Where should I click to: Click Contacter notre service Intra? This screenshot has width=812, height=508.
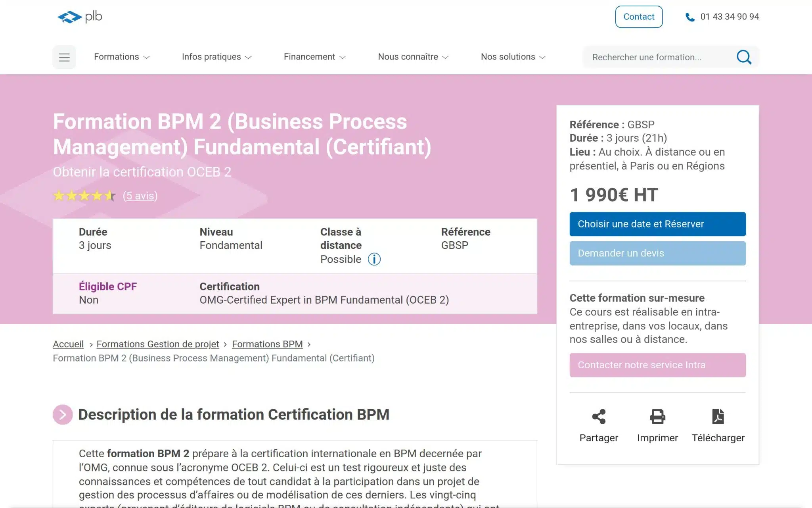(x=657, y=365)
